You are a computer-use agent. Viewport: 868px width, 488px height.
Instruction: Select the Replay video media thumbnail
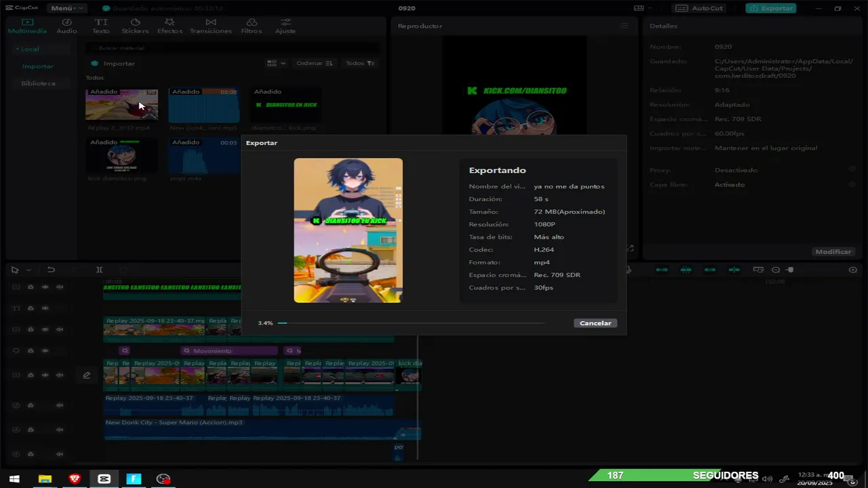pyautogui.click(x=121, y=104)
